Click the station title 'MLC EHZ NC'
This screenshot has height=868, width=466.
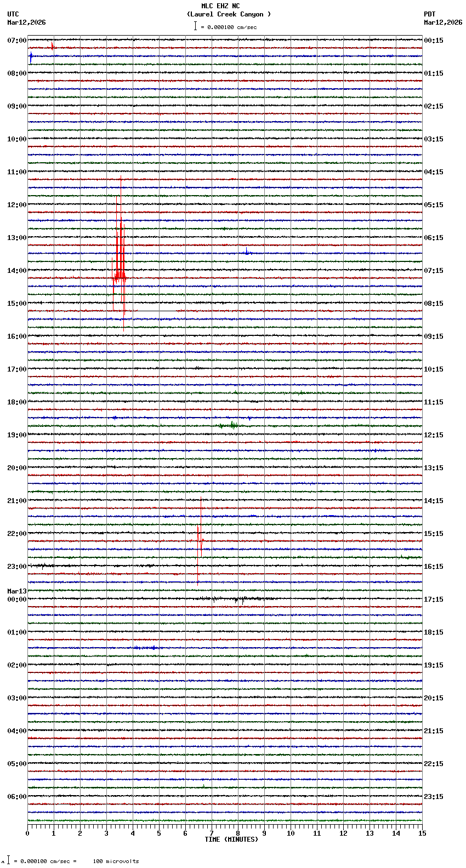click(220, 6)
